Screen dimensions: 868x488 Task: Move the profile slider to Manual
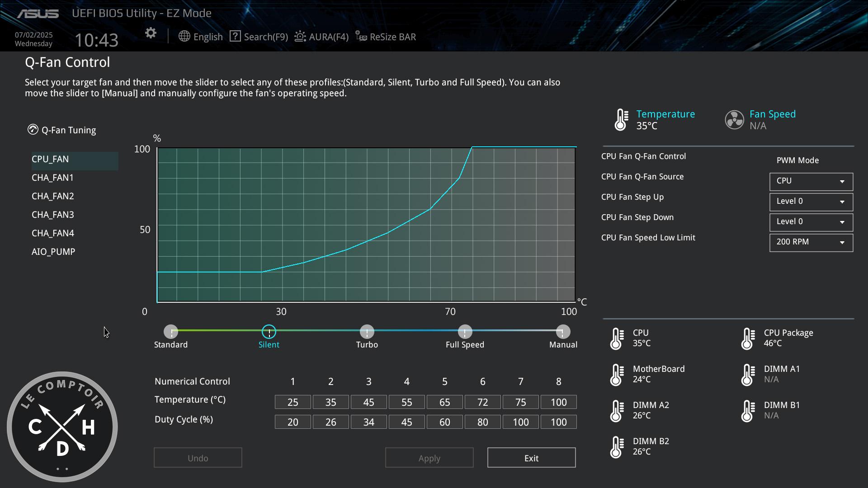coord(563,332)
